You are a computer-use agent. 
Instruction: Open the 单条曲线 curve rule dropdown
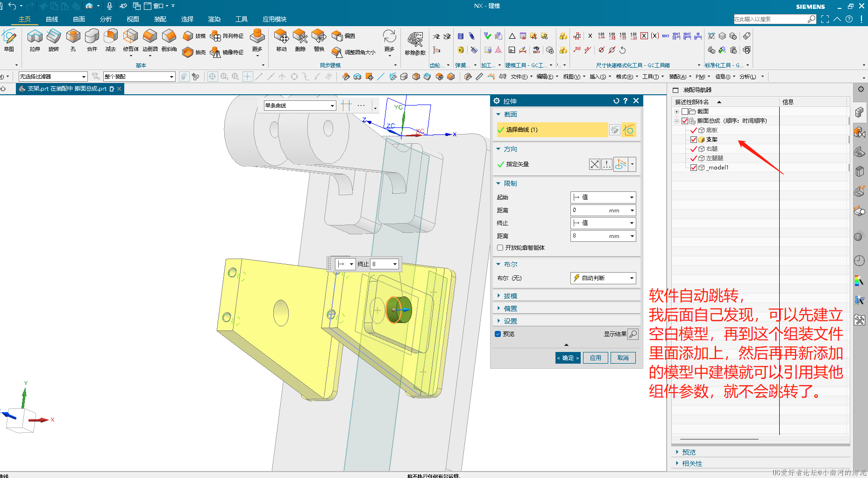[x=300, y=105]
